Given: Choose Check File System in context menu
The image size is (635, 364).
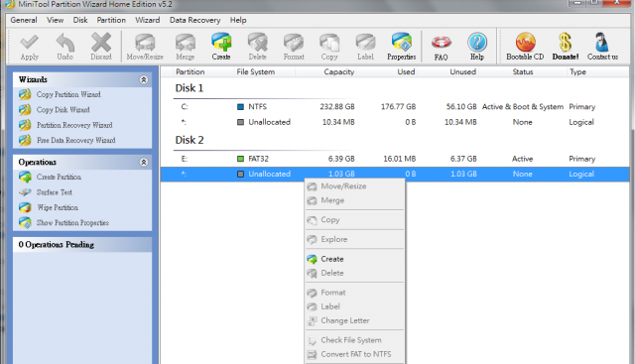Looking at the screenshot, I should (x=355, y=340).
